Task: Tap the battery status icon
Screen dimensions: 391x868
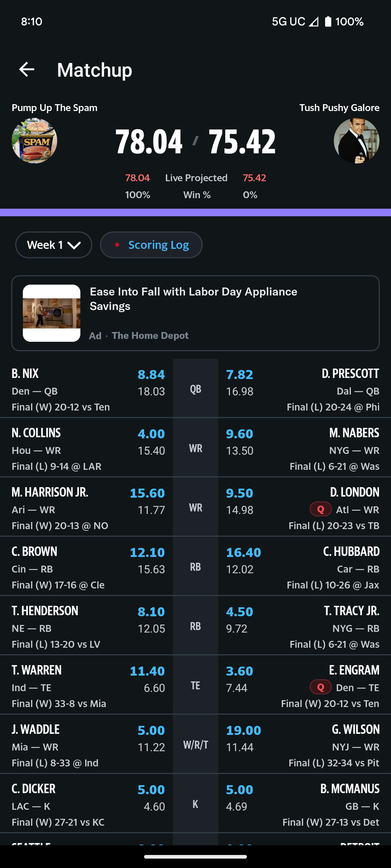Action: click(x=328, y=22)
